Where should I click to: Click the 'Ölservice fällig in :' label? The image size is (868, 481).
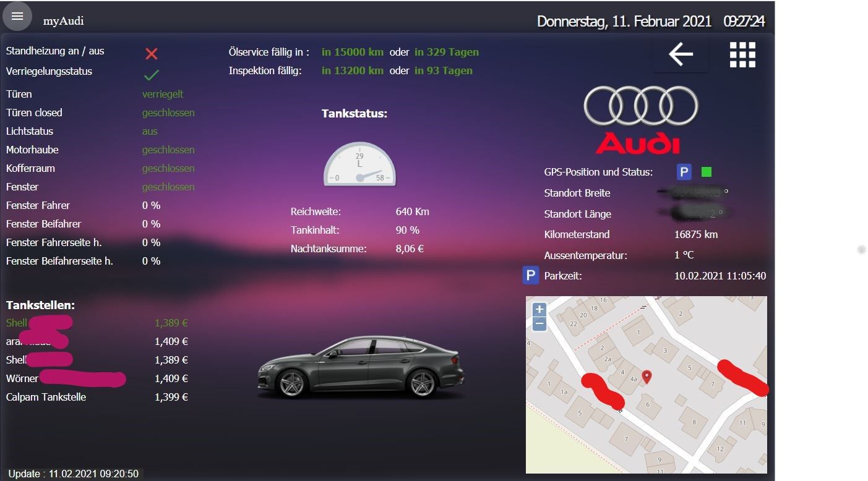(269, 52)
